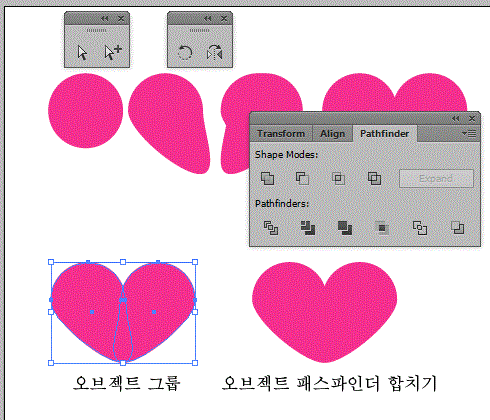Click the 'Pathfinders:' label
This screenshot has width=490, height=420.
point(282,204)
